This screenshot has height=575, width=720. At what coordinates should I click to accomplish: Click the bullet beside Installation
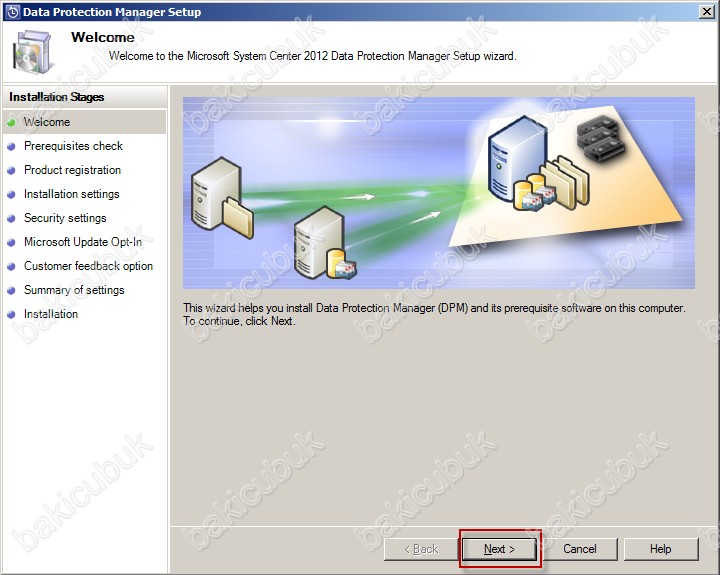[x=11, y=315]
